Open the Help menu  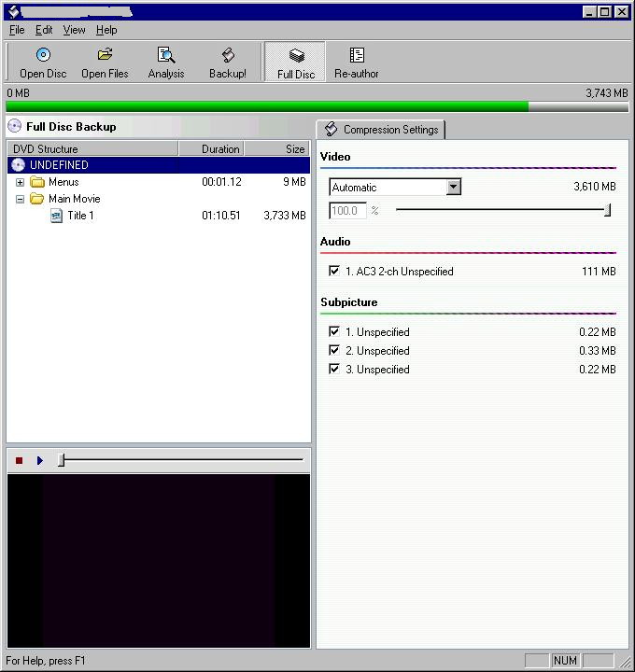106,30
